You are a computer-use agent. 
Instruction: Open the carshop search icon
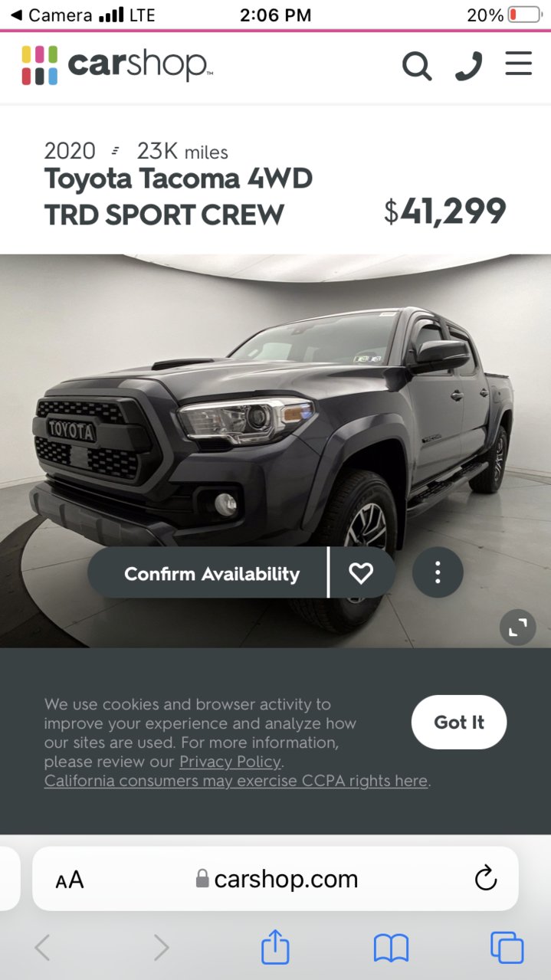(x=417, y=66)
